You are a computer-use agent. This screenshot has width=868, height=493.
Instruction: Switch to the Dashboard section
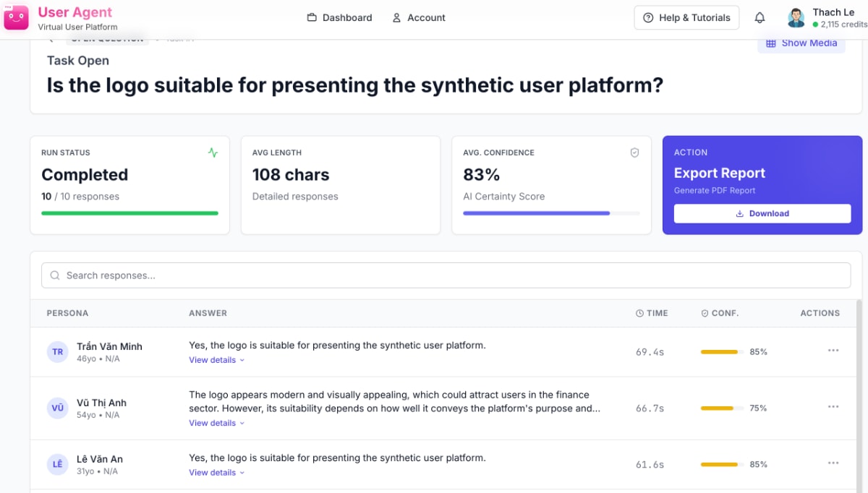[347, 17]
